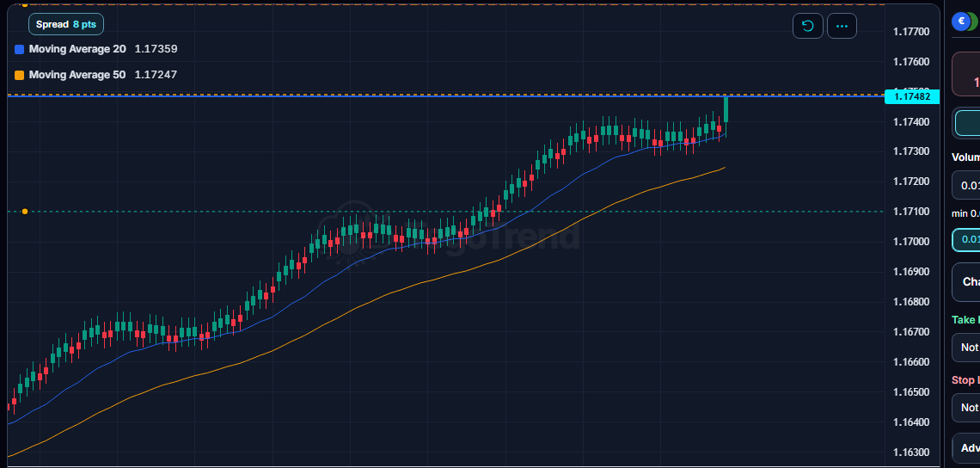Click the 1.17200 price axis label
Image resolution: width=980 pixels, height=468 pixels.
click(x=912, y=182)
